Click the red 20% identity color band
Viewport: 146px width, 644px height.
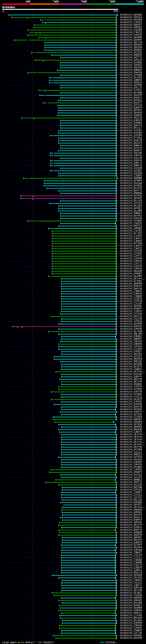pos(16,4)
